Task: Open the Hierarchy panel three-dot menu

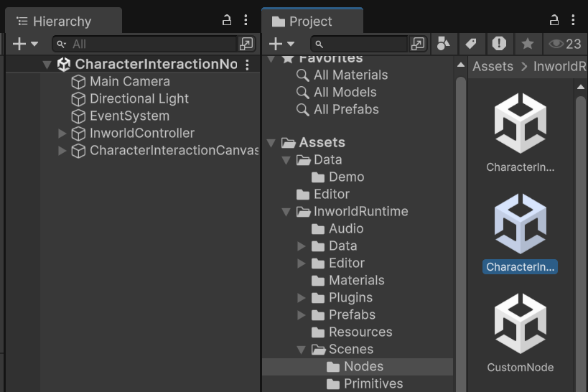Action: point(246,20)
